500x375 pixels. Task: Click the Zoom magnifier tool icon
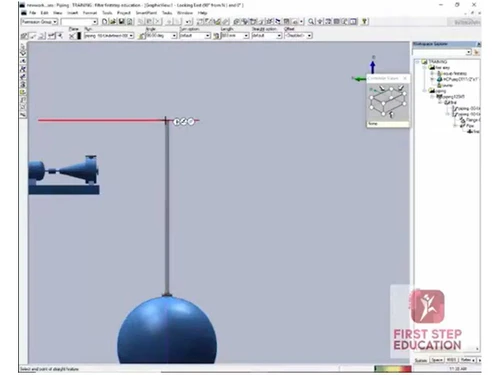click(311, 22)
